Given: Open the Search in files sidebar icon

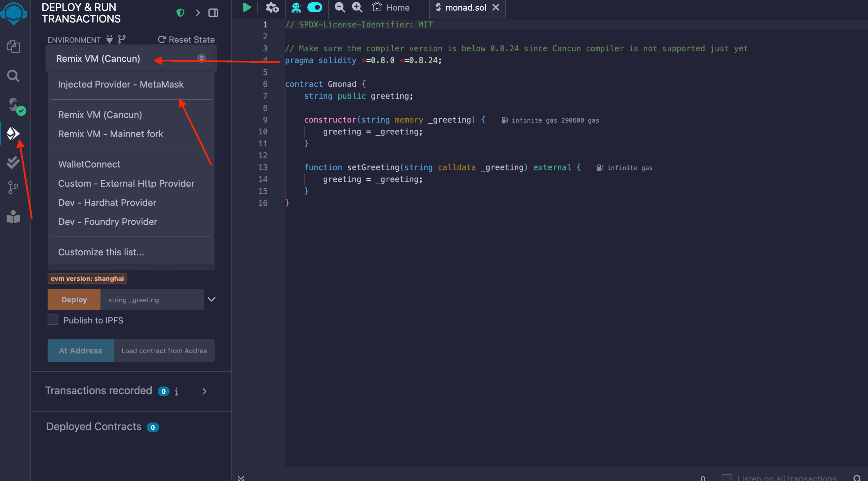Looking at the screenshot, I should [x=13, y=76].
